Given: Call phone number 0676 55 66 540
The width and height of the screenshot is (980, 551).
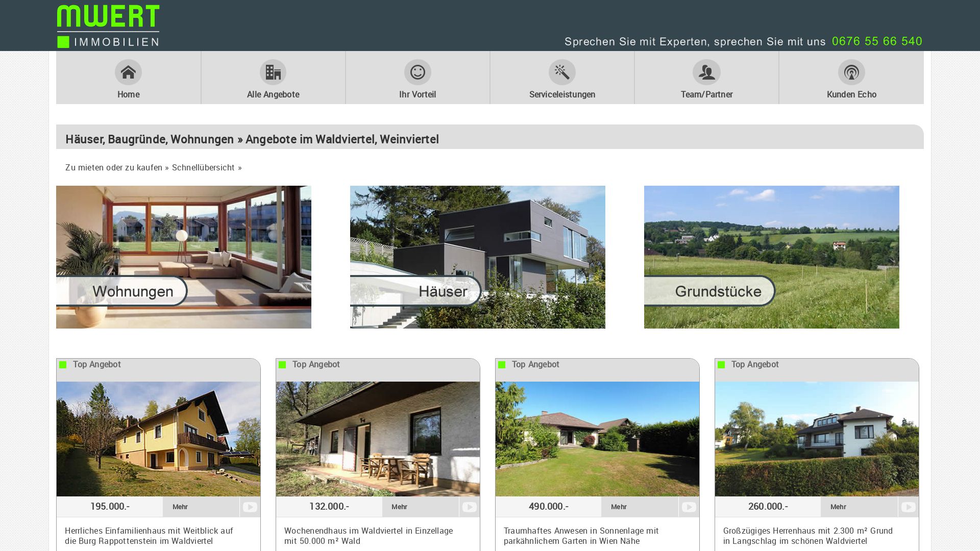Looking at the screenshot, I should pos(877,41).
